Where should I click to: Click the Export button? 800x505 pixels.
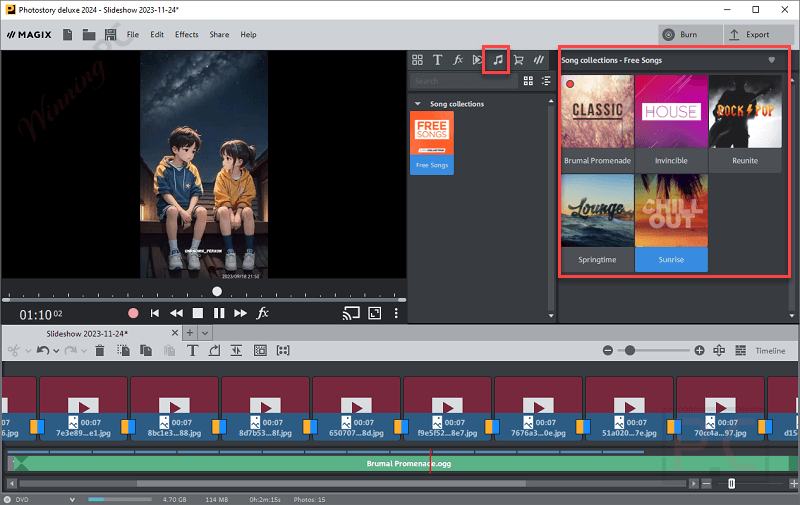click(x=758, y=35)
